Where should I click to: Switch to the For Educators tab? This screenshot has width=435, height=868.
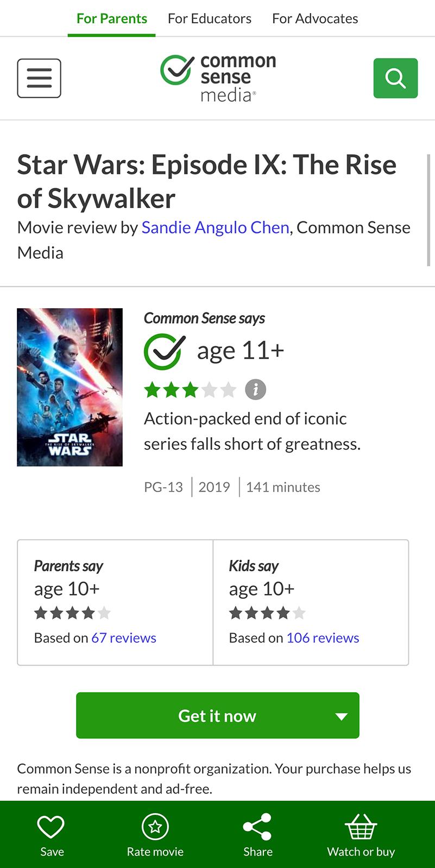coord(210,18)
